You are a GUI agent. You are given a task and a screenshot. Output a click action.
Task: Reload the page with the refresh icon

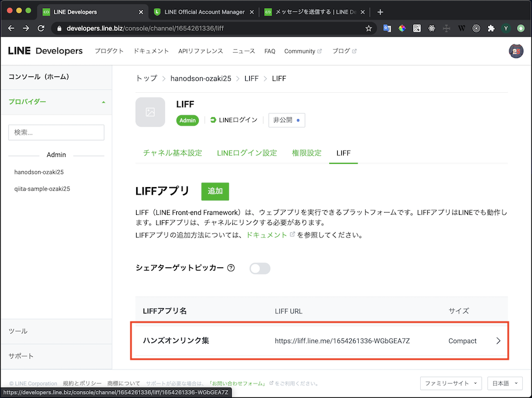point(41,28)
